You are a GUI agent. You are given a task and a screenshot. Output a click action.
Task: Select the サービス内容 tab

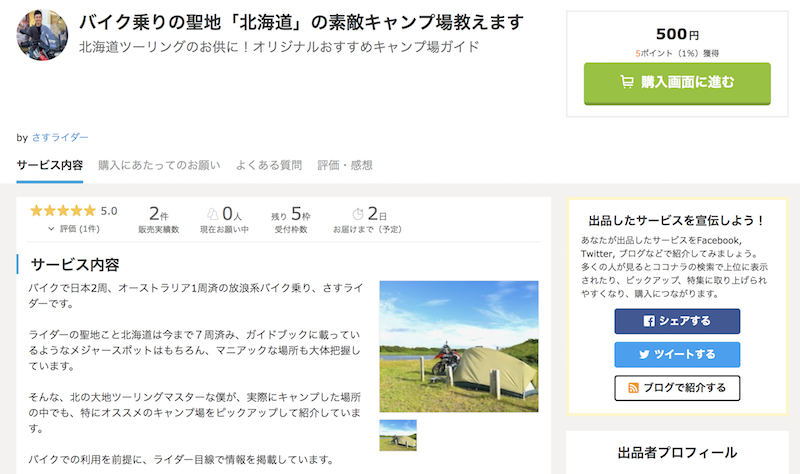coord(49,165)
